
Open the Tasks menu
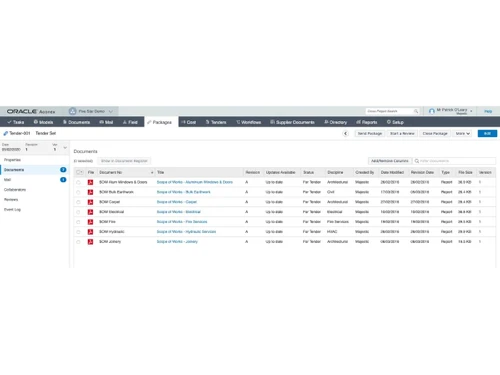coord(16,122)
